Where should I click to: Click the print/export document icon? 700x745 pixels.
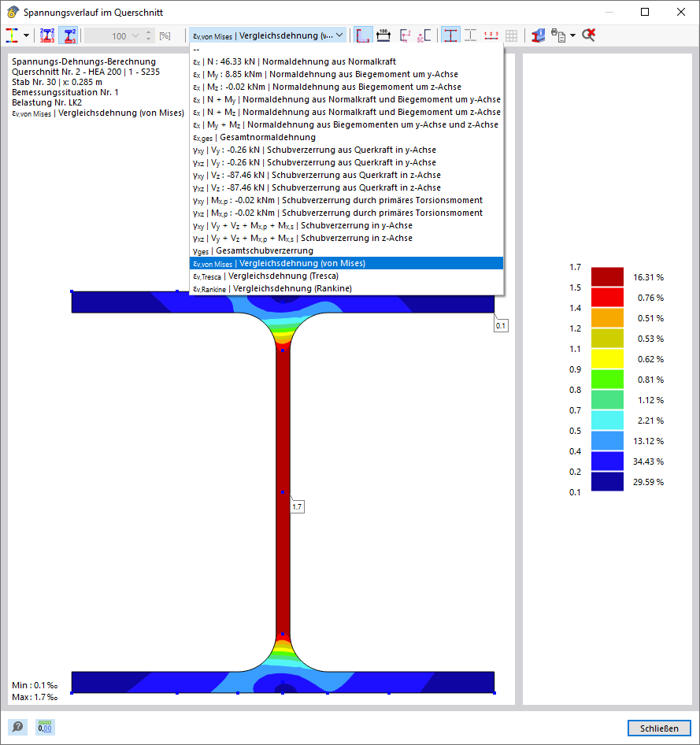click(x=558, y=35)
